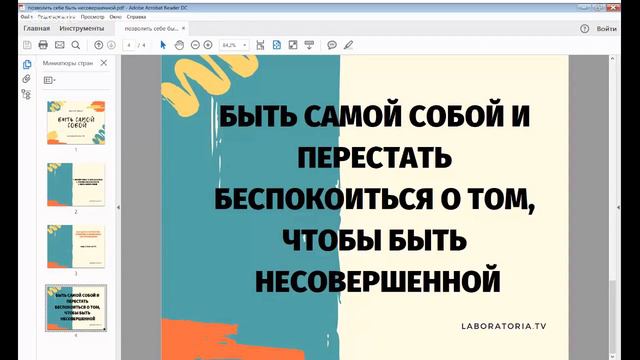Open the Model Tree panel icon
The image size is (640, 360).
coord(27,94)
